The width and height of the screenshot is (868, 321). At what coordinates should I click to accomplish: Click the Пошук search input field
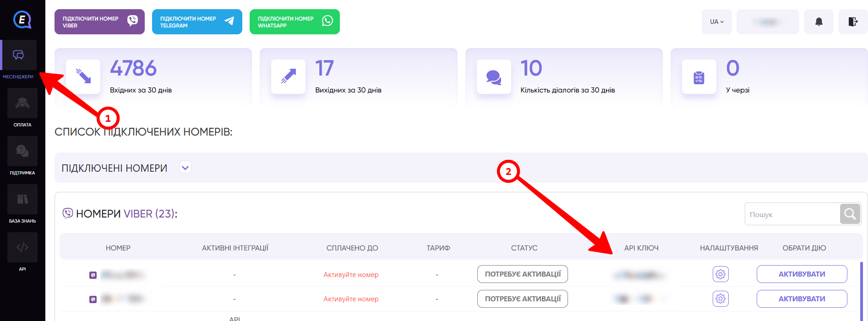pyautogui.click(x=792, y=214)
